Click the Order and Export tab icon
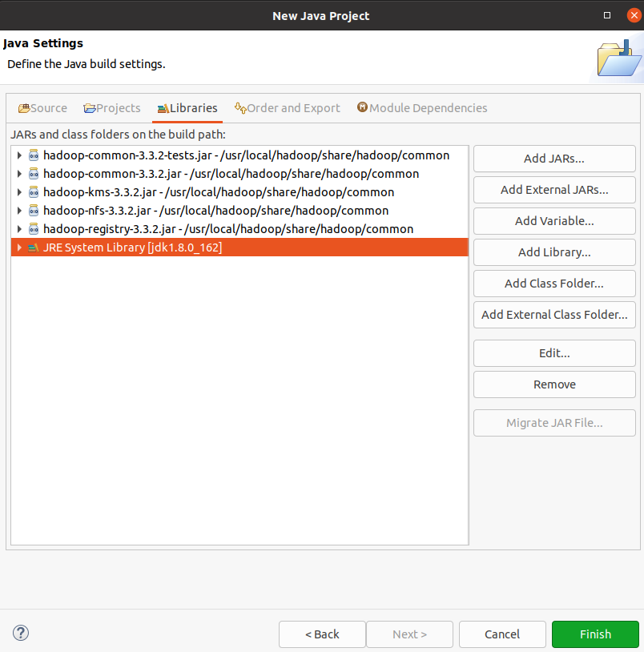Screen dimensions: 644x652 point(238,107)
